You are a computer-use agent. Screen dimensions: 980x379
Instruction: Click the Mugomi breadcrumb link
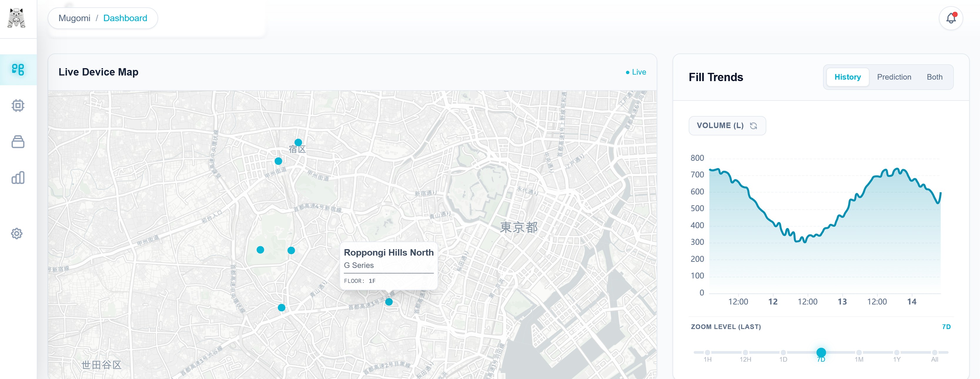75,18
